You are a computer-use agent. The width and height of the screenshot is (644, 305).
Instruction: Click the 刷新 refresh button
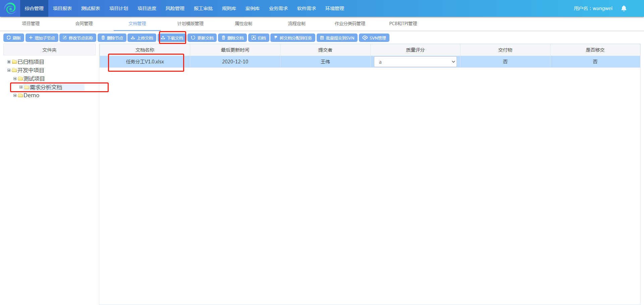(x=14, y=38)
